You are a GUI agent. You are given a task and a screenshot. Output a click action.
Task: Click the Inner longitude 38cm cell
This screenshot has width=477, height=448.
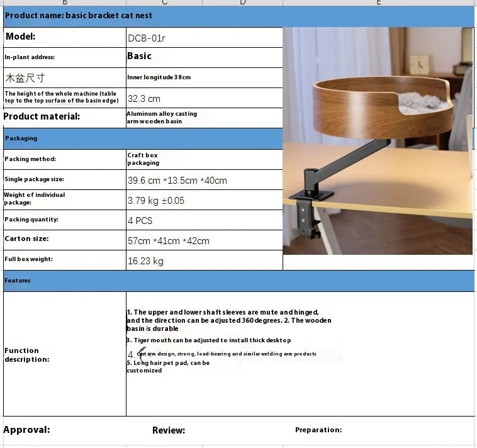pyautogui.click(x=204, y=77)
